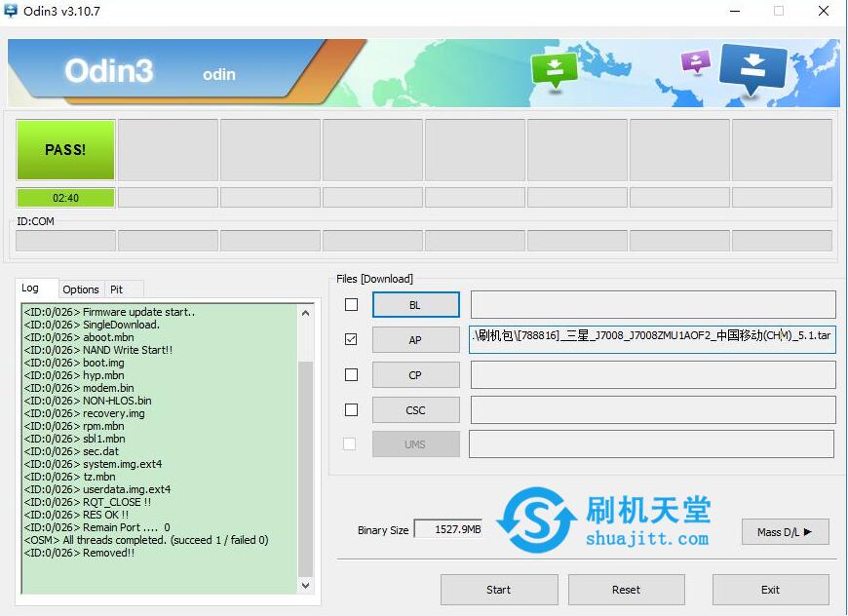Screen dimensions: 848x616
Task: Click the CSC file button
Action: coord(416,410)
